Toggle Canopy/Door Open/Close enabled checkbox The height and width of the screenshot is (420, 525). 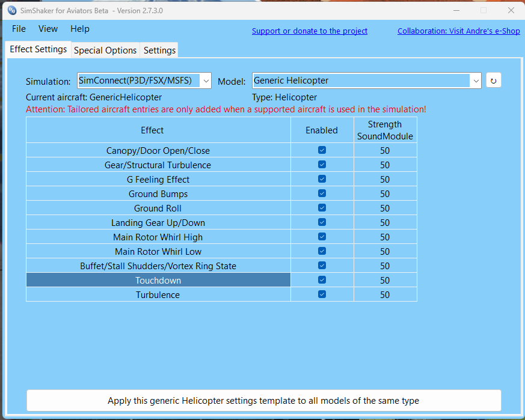coord(322,150)
